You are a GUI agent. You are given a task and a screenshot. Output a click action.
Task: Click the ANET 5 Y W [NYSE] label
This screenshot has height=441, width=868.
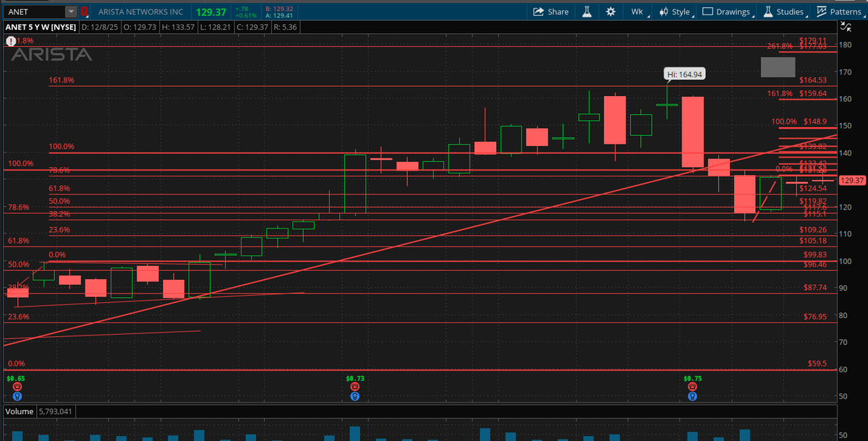(x=40, y=27)
